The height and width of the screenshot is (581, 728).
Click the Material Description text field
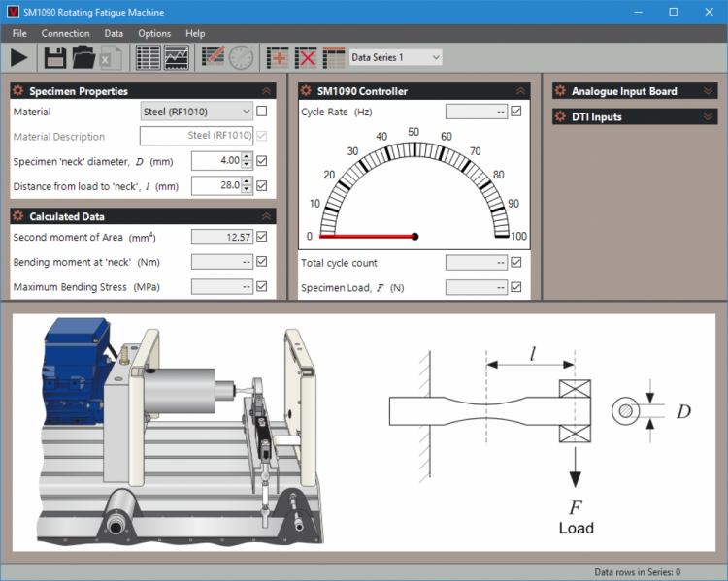[x=196, y=136]
